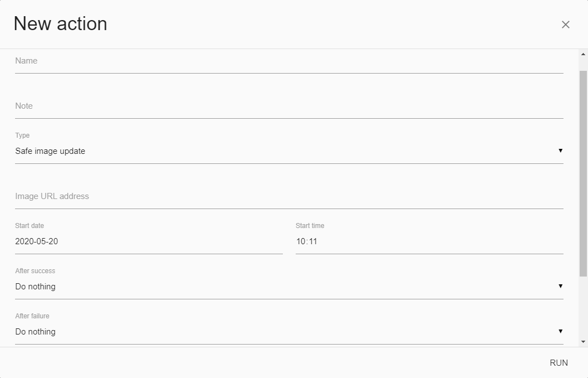This screenshot has width=588, height=378.
Task: Click the After success dropdown arrow
Action: 560,286
